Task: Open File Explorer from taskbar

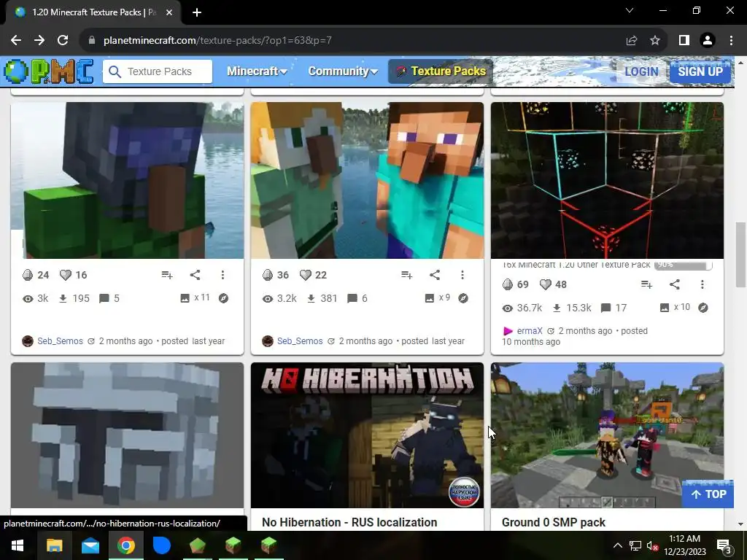Action: pos(54,545)
